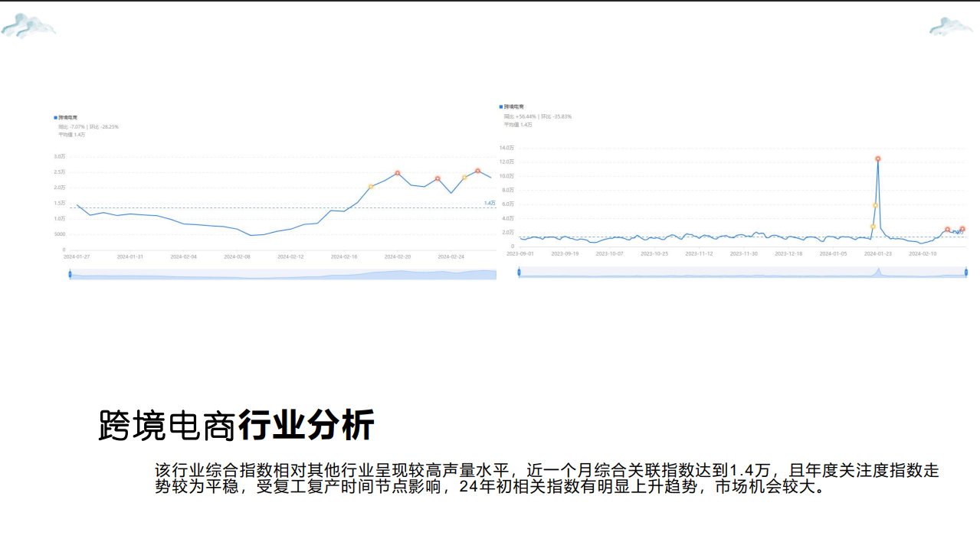Click last red marker at right chart's end
The height and width of the screenshot is (552, 980).
click(x=962, y=229)
